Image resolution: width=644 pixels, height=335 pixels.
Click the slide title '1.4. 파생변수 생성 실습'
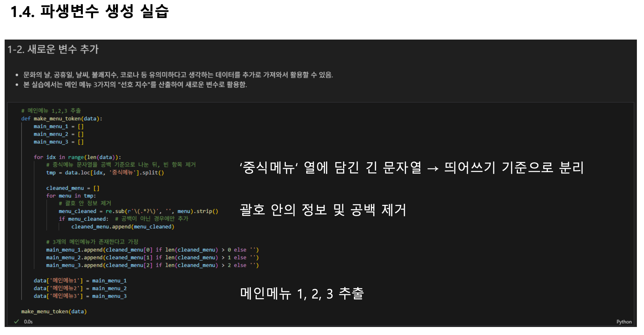pyautogui.click(x=90, y=11)
